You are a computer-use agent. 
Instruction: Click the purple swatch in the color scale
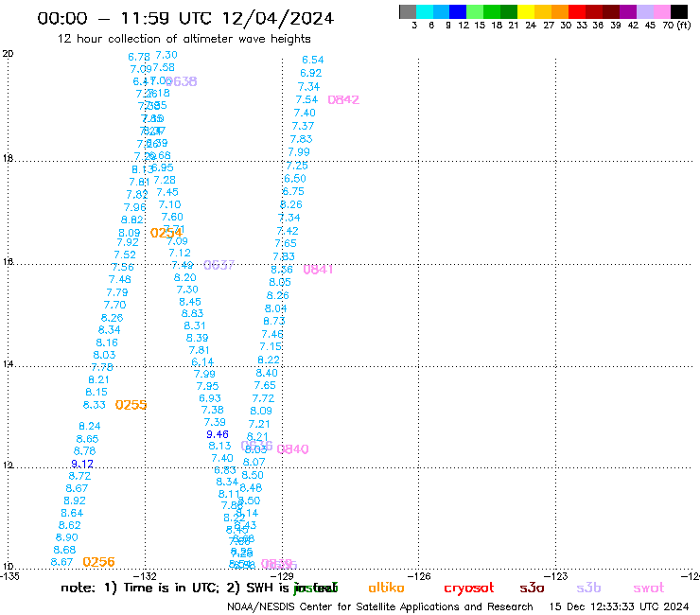pos(628,11)
